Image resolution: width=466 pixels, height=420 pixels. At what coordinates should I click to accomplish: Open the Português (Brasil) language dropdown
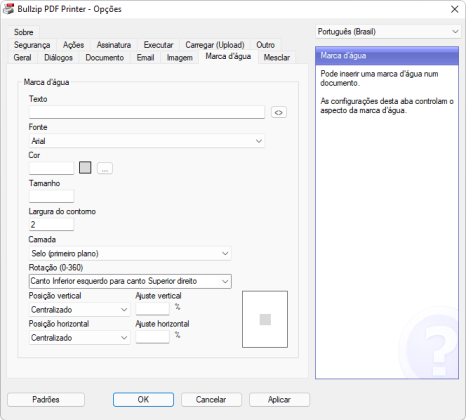pos(387,32)
